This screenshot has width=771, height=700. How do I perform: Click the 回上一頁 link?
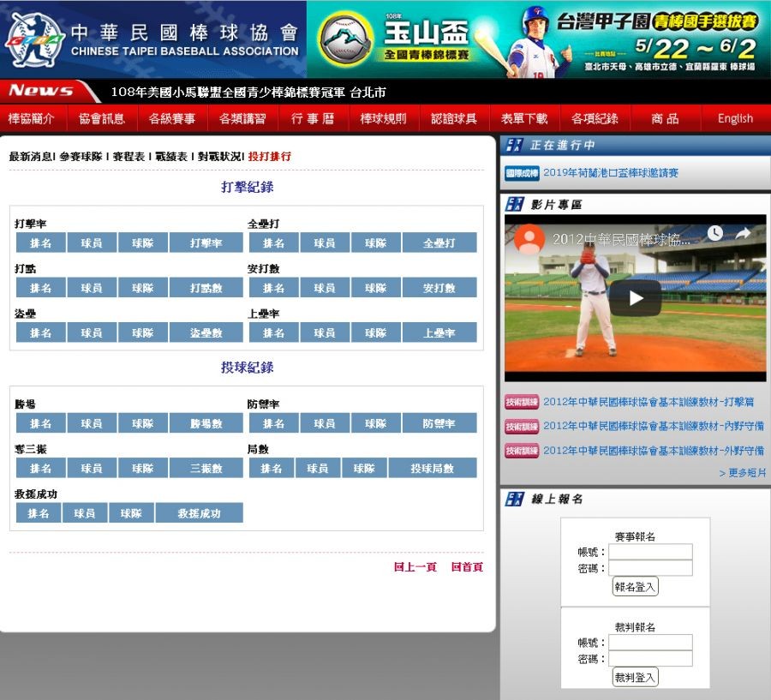point(415,566)
